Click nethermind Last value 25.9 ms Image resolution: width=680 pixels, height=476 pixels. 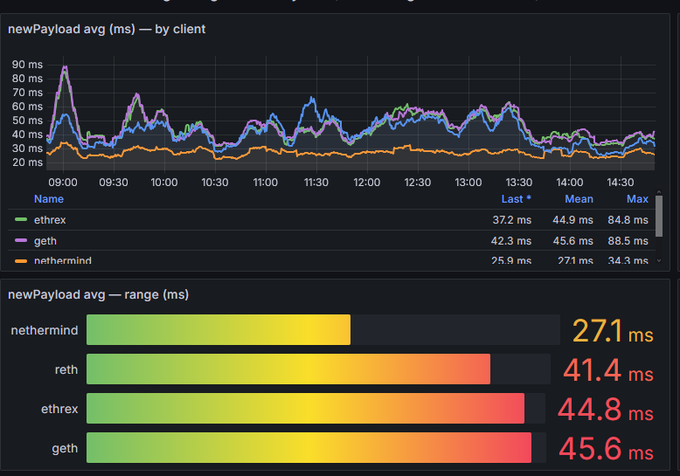(x=511, y=261)
